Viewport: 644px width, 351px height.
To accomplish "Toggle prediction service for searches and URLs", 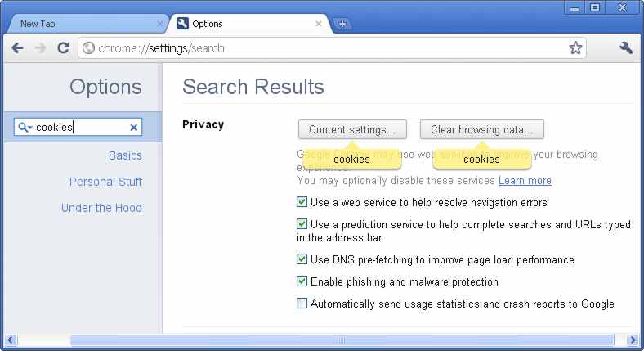I will (302, 223).
